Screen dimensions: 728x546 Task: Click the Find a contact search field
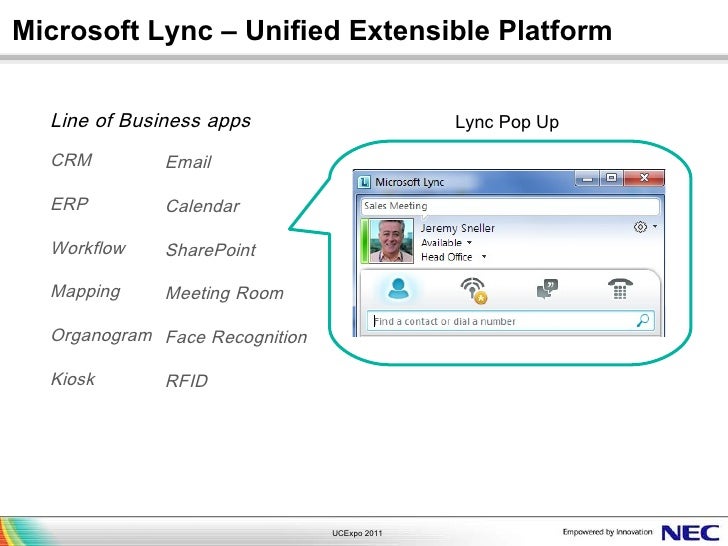510,321
